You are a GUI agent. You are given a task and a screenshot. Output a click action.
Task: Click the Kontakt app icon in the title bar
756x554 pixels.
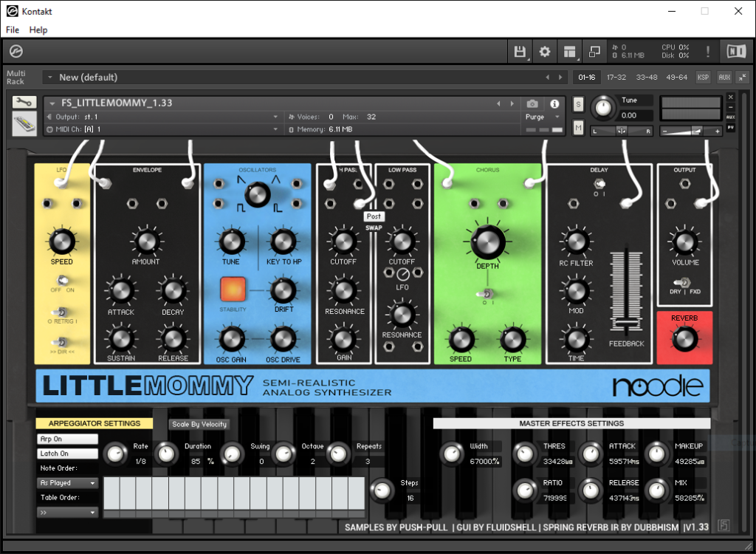[12, 11]
